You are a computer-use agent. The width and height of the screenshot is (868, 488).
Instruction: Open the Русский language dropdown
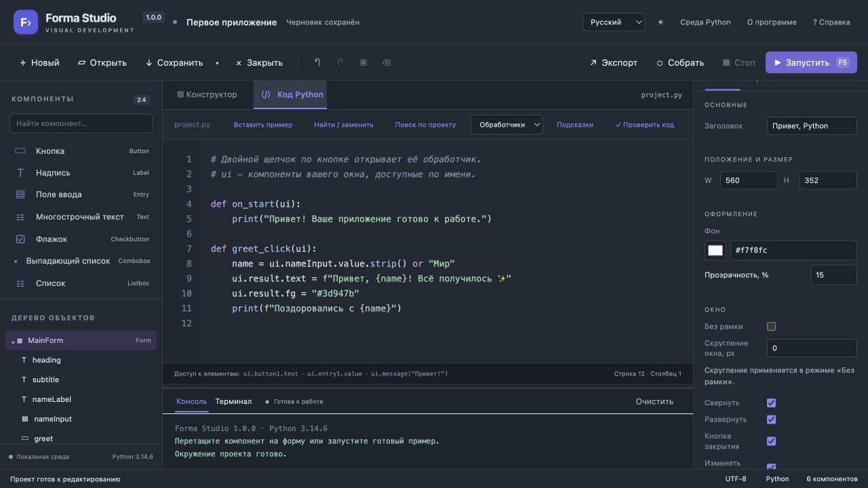tap(614, 22)
